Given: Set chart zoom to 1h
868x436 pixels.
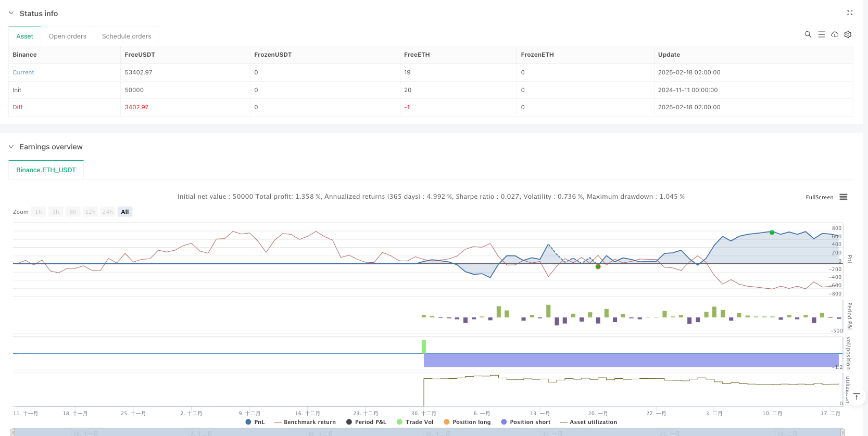Looking at the screenshot, I should pos(39,212).
